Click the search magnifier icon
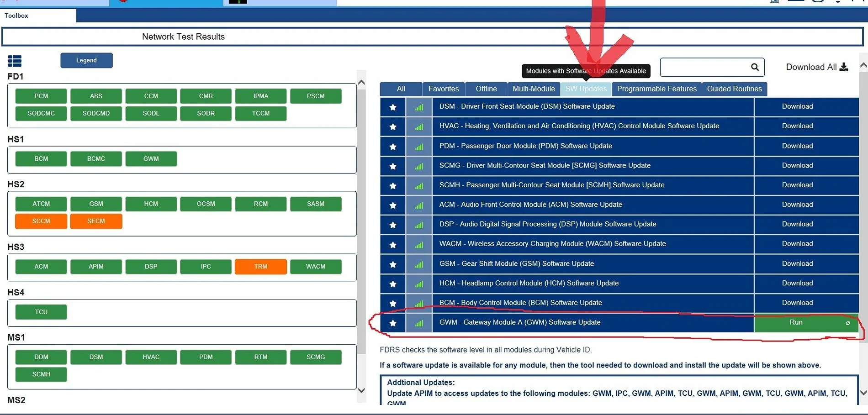Screen dimensions: 868x415 pos(754,67)
